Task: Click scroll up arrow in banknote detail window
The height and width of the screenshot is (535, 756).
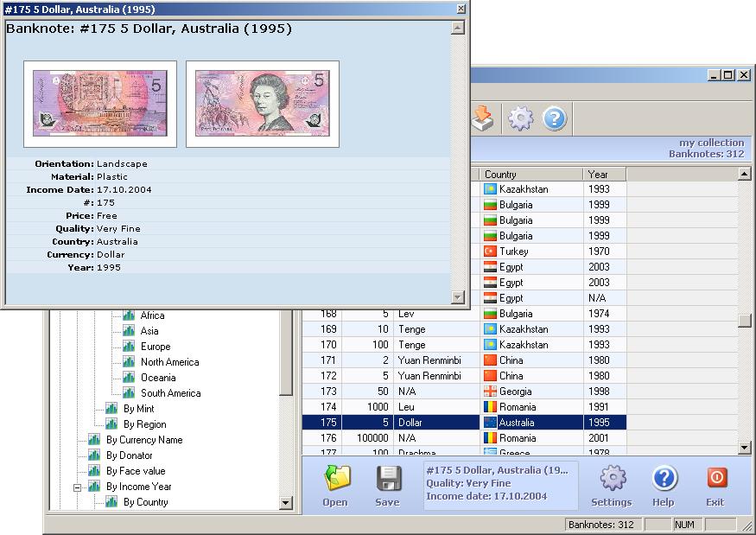Action: coord(458,28)
